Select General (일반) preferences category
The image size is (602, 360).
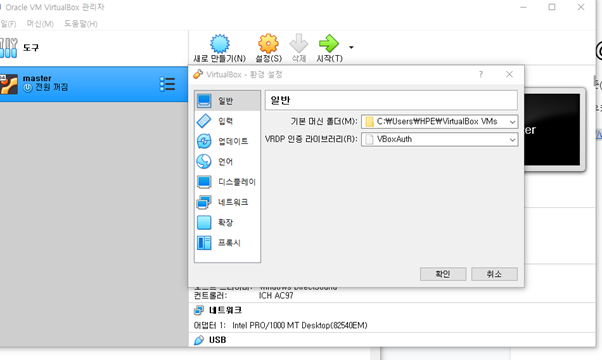(227, 101)
